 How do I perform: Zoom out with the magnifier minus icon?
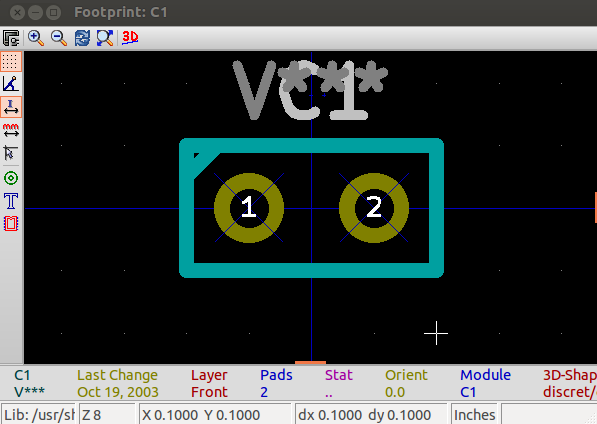point(59,38)
